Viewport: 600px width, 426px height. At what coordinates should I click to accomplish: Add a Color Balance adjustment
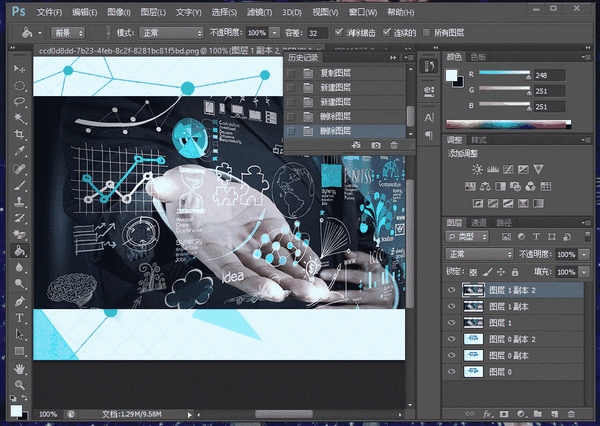pos(485,186)
